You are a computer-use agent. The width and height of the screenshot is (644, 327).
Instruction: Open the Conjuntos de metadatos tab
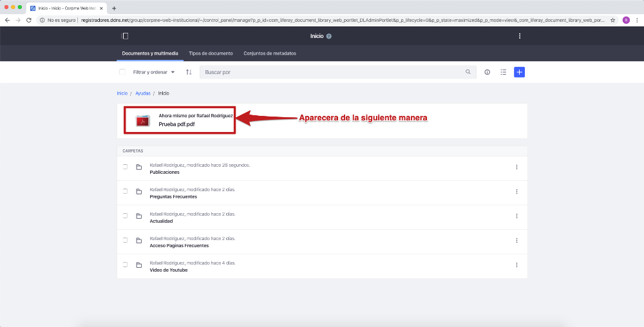pyautogui.click(x=269, y=53)
